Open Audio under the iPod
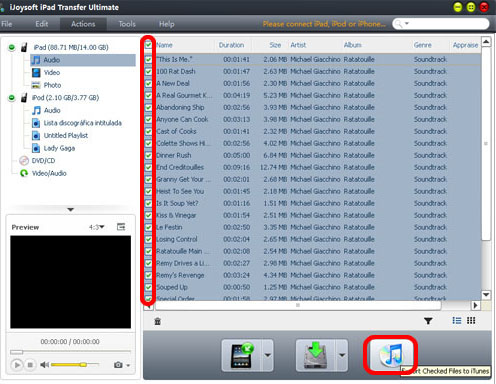 52,110
